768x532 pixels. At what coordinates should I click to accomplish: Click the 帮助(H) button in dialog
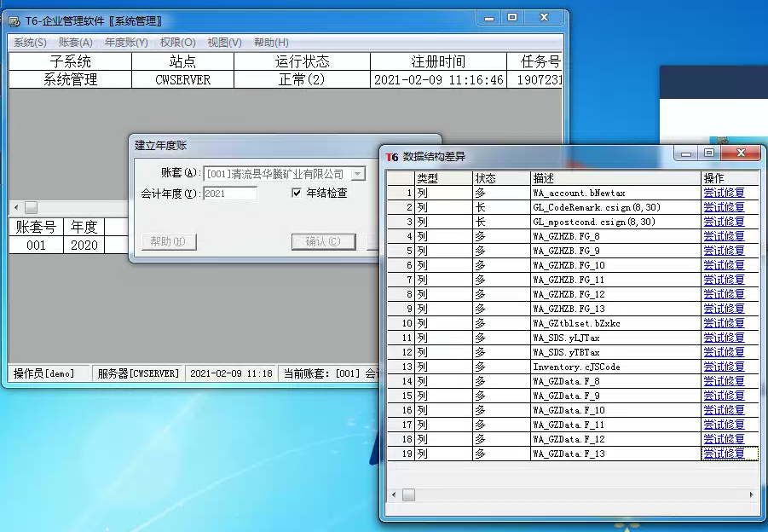(x=169, y=241)
